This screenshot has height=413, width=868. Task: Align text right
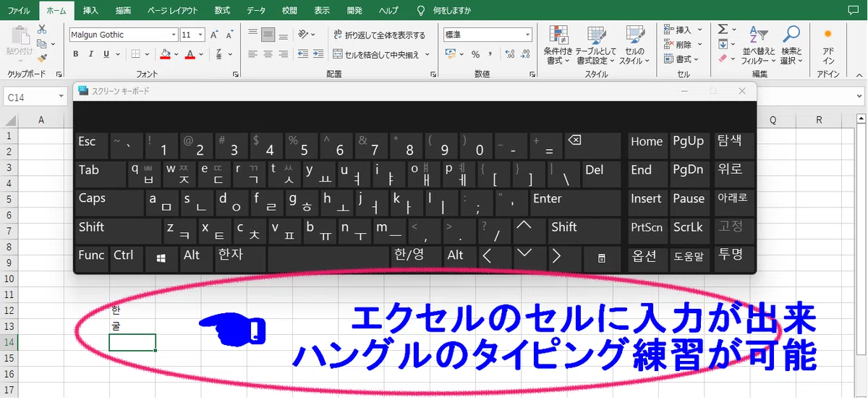pyautogui.click(x=283, y=54)
